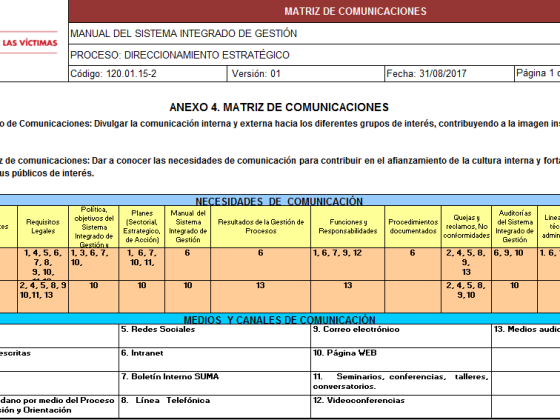Viewport: 560px width, 420px height.
Task: Select the '10. Página WEB' entry
Action: (401, 359)
